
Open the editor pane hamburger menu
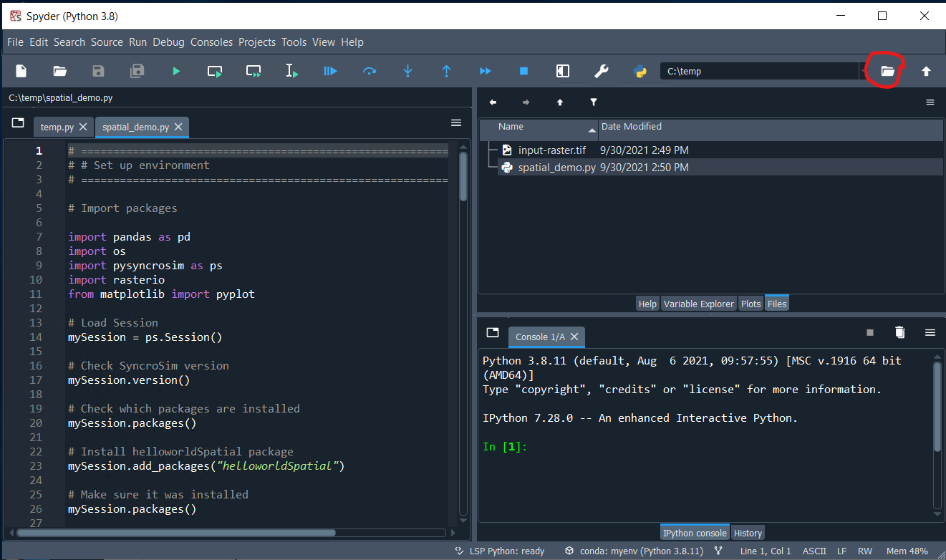pyautogui.click(x=456, y=122)
